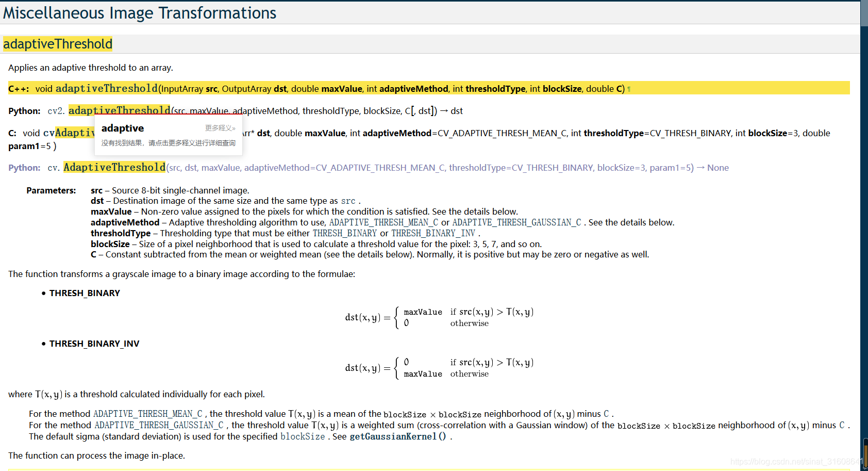Click ADAPTIVE_THRESH_GAUSSIAN_C in the 'For the method' line
This screenshot has height=471, width=868.
(x=159, y=425)
